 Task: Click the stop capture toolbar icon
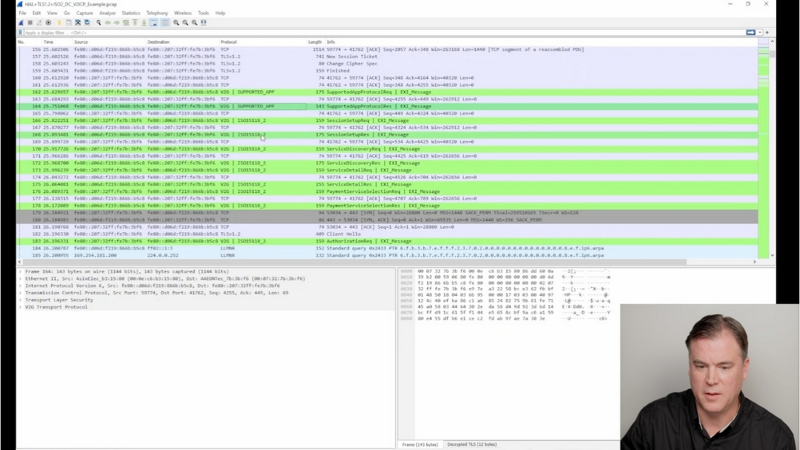pos(29,22)
